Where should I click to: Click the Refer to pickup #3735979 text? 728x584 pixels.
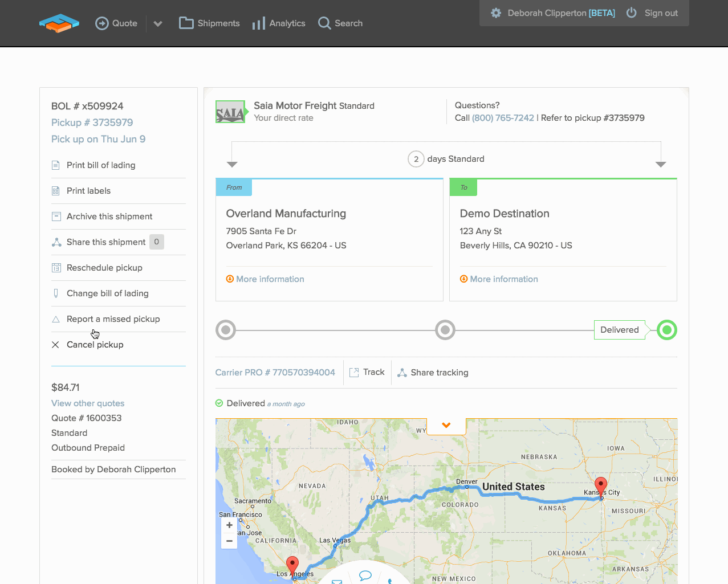[593, 118]
